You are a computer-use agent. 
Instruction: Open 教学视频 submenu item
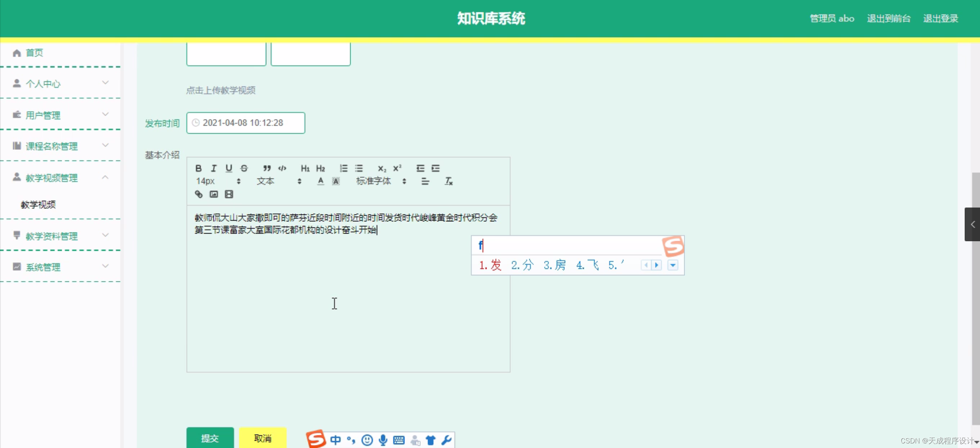38,204
